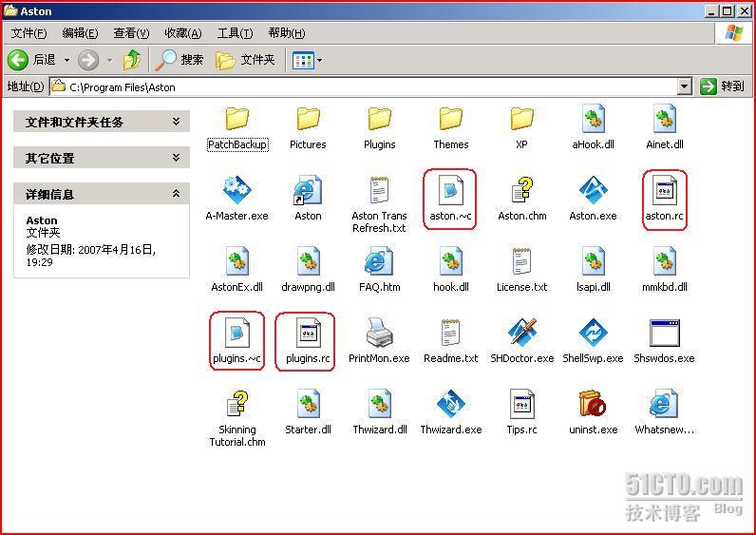Image resolution: width=756 pixels, height=535 pixels.
Task: Select the uninst.exe uninstaller icon
Action: pyautogui.click(x=593, y=404)
